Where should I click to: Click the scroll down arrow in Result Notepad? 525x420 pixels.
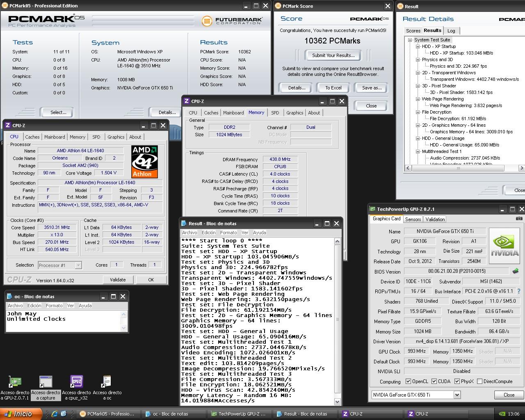pyautogui.click(x=338, y=402)
